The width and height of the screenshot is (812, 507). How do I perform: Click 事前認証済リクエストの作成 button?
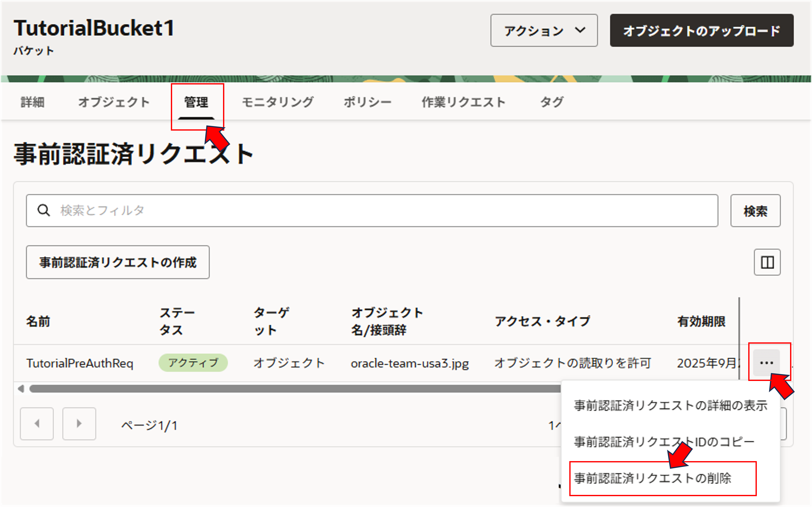point(118,262)
